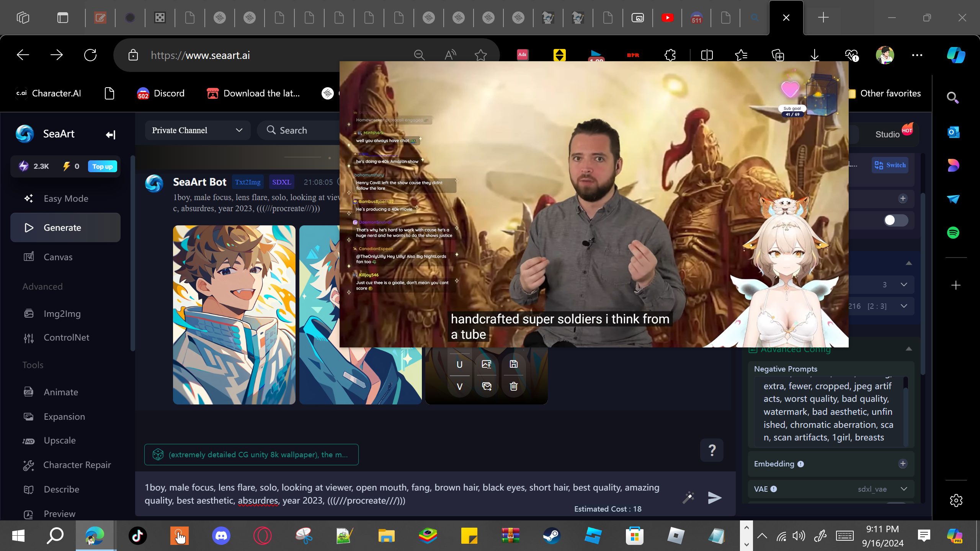Open Expansion tool
The width and height of the screenshot is (980, 551).
click(x=65, y=417)
